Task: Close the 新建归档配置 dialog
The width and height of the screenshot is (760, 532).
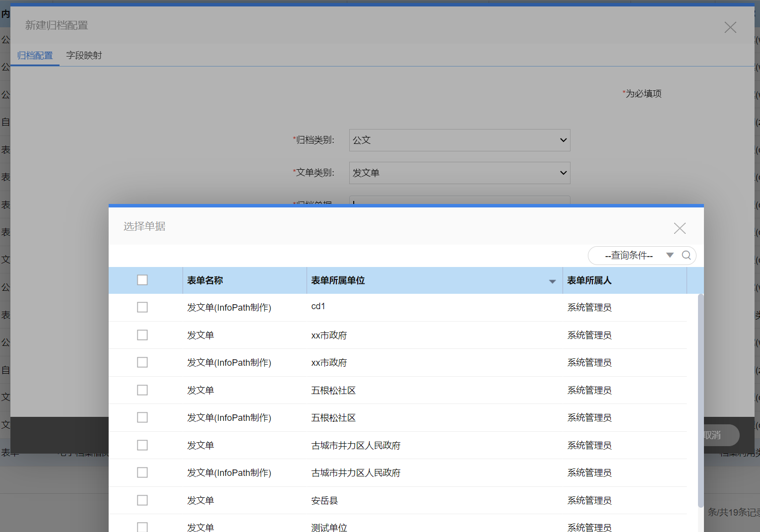Action: click(x=730, y=27)
